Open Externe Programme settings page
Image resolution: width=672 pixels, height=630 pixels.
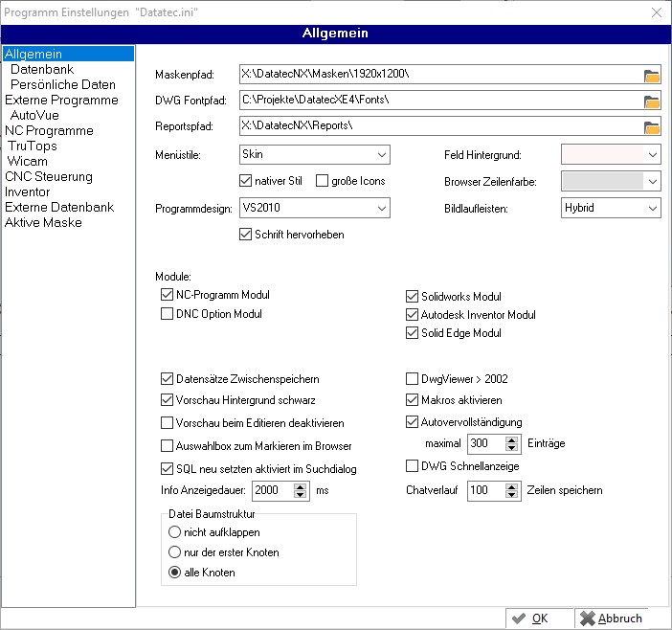(61, 100)
